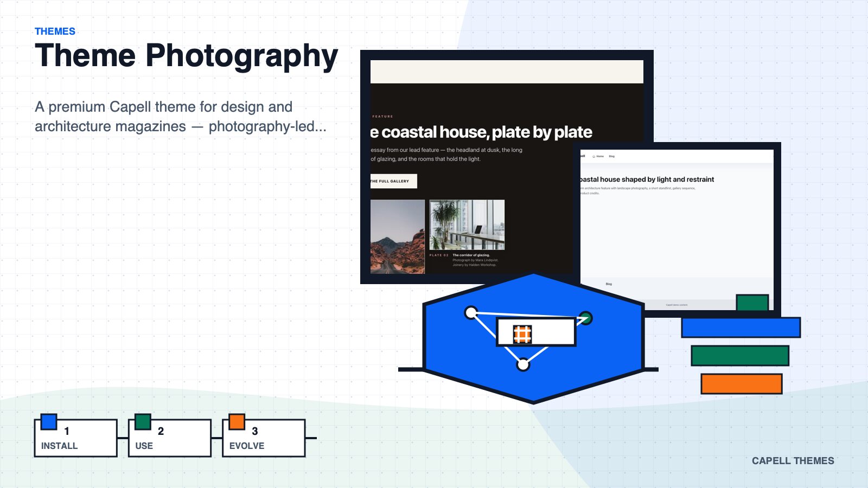Click the orange grid icon in the hexagon
The height and width of the screenshot is (488, 868).
point(522,335)
